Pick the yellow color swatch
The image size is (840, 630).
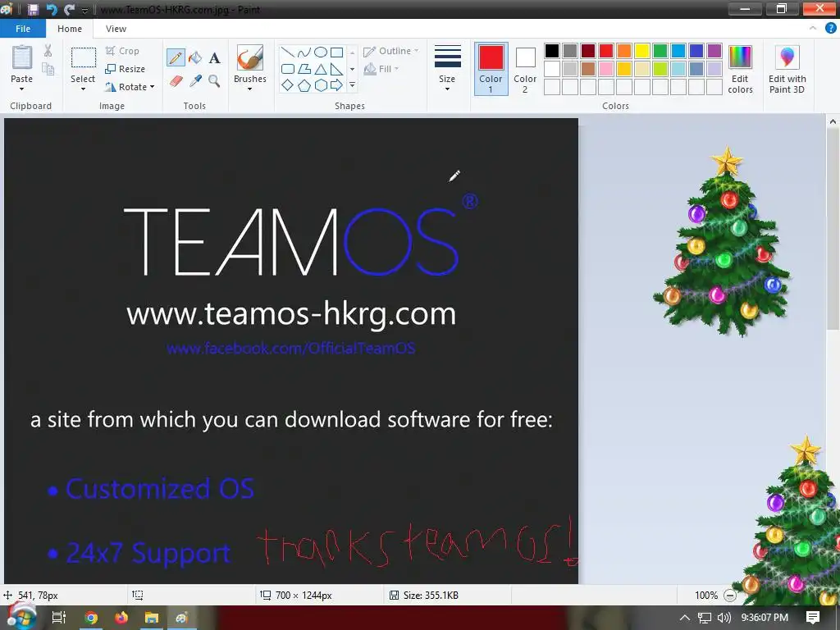click(x=642, y=51)
